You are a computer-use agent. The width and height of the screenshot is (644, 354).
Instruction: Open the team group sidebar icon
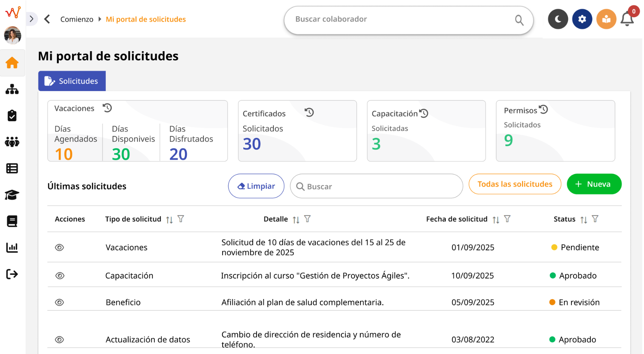(12, 142)
